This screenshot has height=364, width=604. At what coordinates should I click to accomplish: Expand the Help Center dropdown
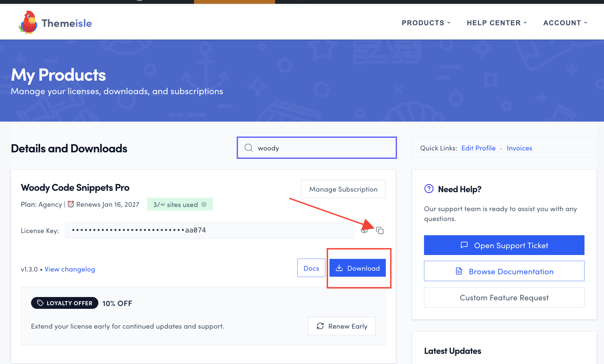tap(497, 23)
